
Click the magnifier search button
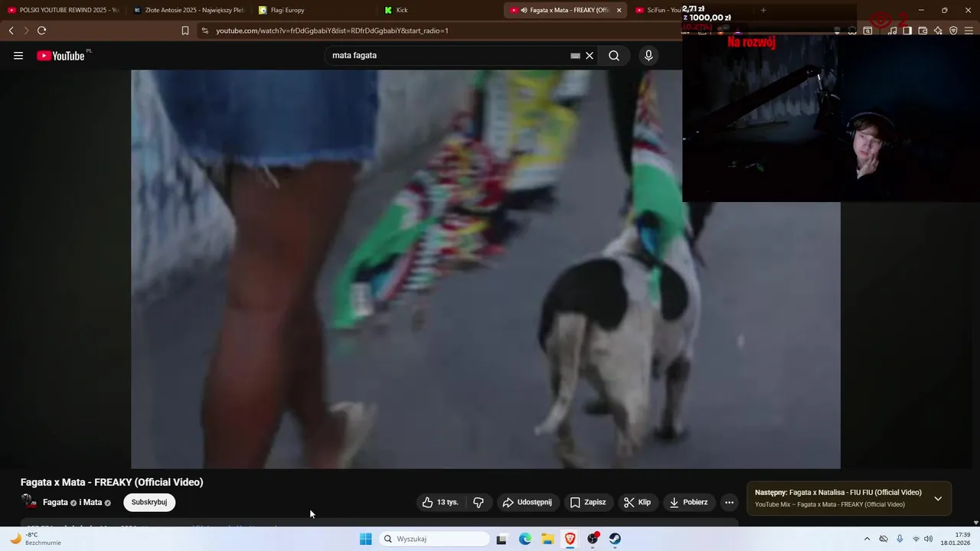[614, 55]
